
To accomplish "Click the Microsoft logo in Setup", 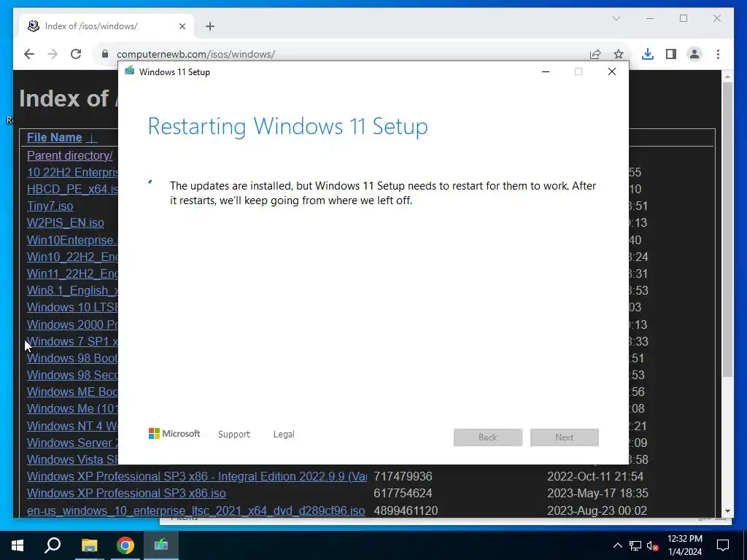I will 174,433.
